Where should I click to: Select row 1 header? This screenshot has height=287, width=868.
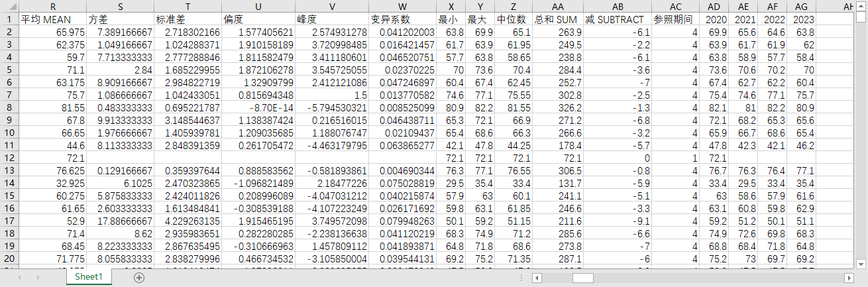pyautogui.click(x=9, y=19)
